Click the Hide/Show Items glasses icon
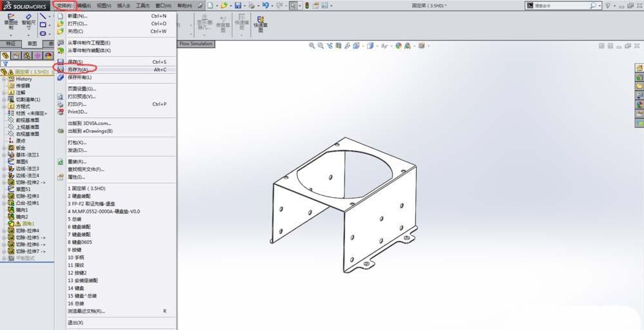Viewport: 644px width, 330px height. (384, 46)
